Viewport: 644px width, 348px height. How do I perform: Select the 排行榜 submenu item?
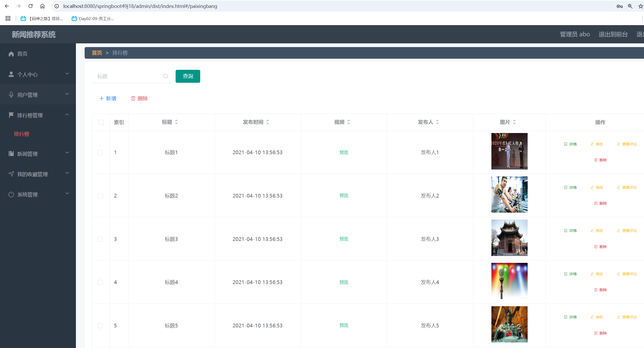coord(22,134)
